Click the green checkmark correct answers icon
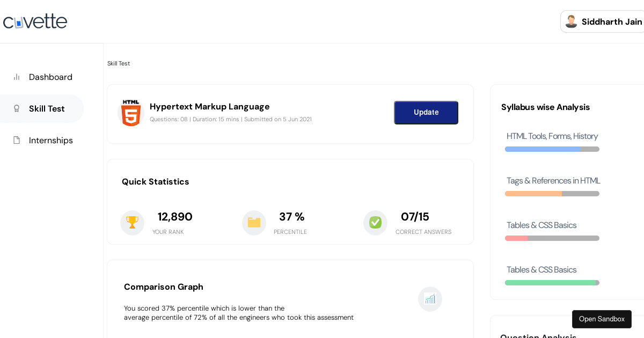This screenshot has width=644, height=338. tap(375, 222)
